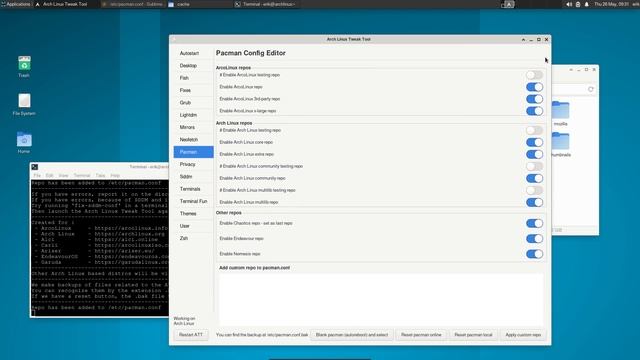The width and height of the screenshot is (640, 360).
Task: Open the Applications menu in the top panel
Action: click(16, 4)
